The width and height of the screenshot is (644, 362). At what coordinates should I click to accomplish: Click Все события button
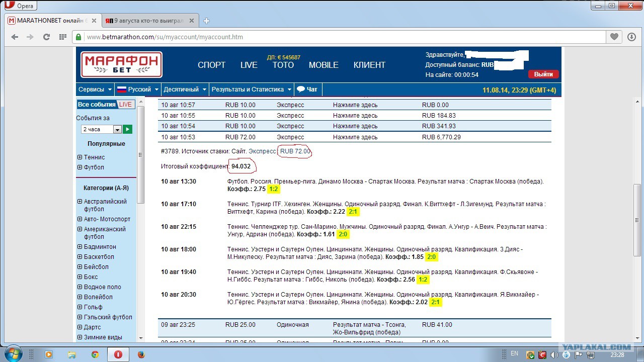pyautogui.click(x=97, y=105)
